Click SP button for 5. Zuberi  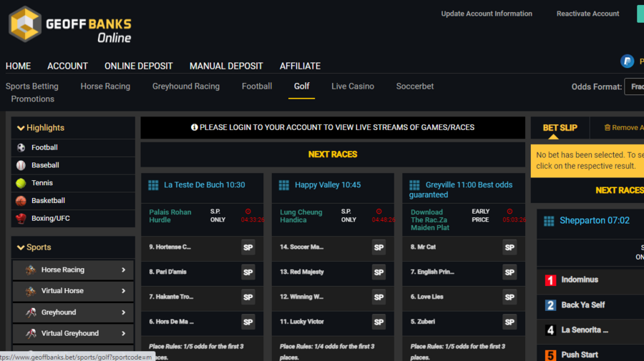click(x=509, y=322)
